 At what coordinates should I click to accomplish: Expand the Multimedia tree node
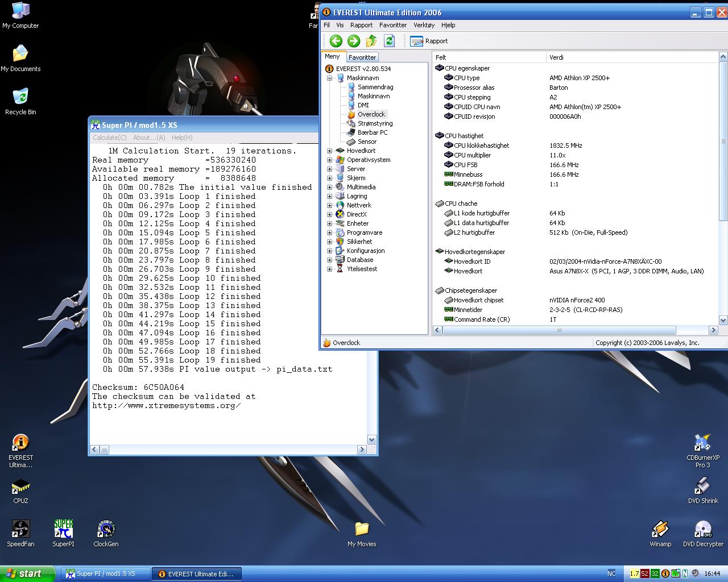coord(329,187)
